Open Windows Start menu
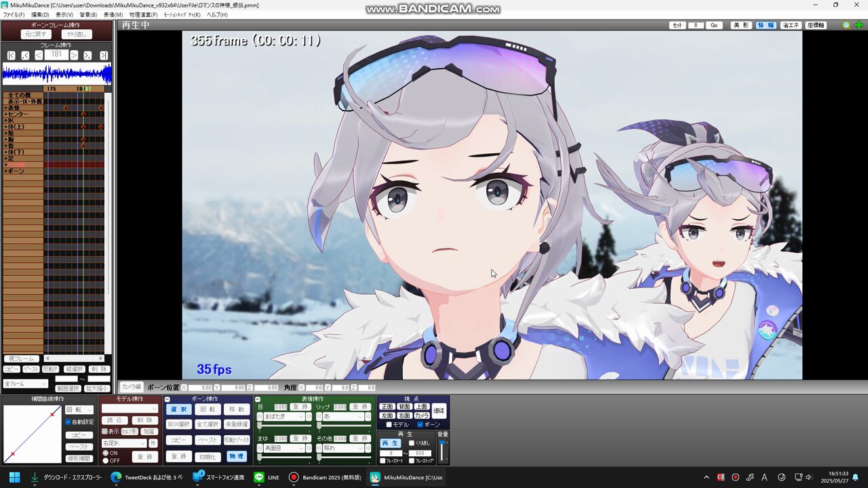This screenshot has height=488, width=868. 14,477
